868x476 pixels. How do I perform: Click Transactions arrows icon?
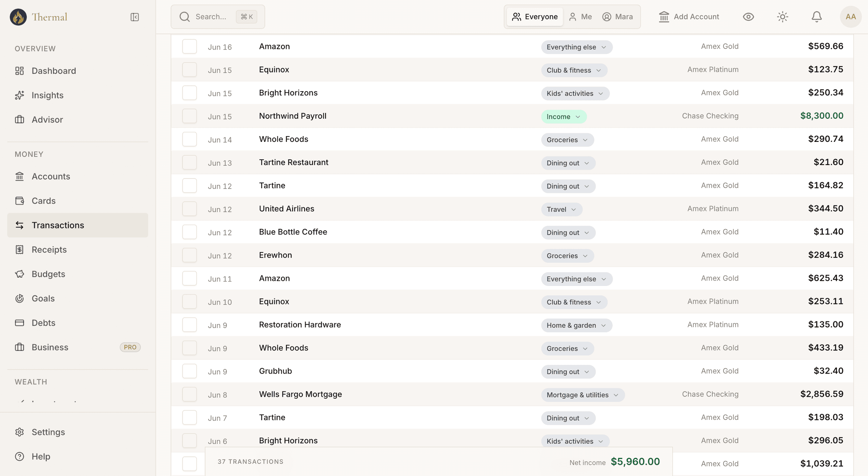pos(20,225)
